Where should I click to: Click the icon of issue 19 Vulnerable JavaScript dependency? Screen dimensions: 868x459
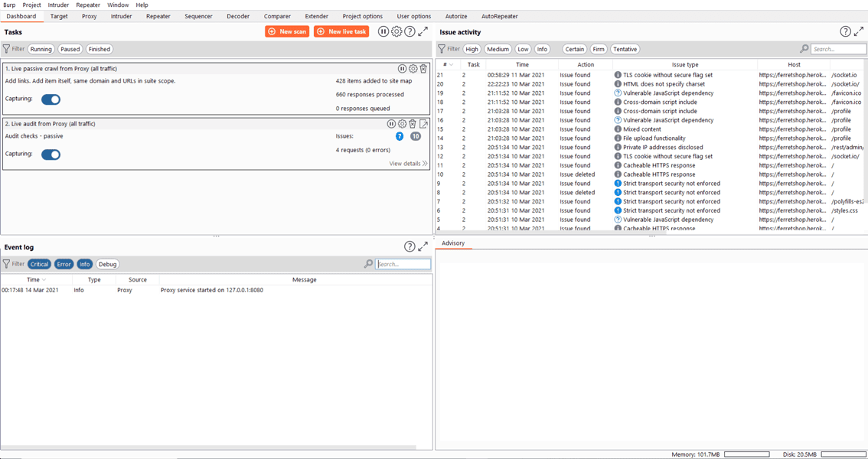pos(618,93)
